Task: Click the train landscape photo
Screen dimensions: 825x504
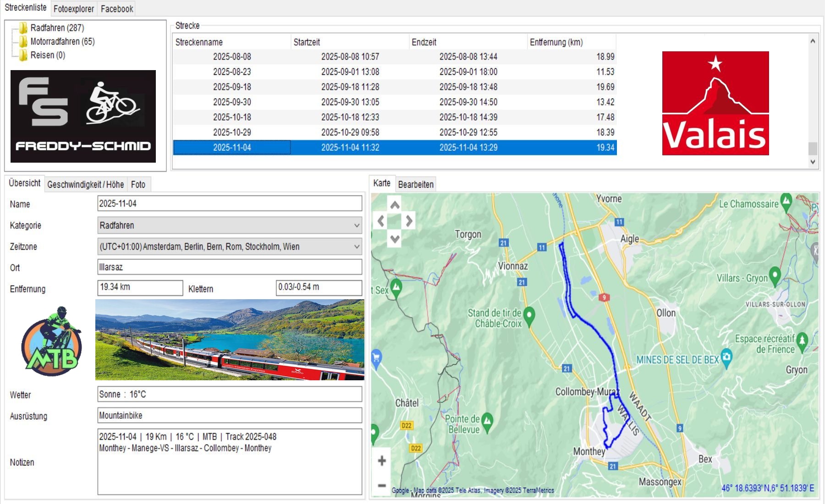Action: (x=230, y=340)
